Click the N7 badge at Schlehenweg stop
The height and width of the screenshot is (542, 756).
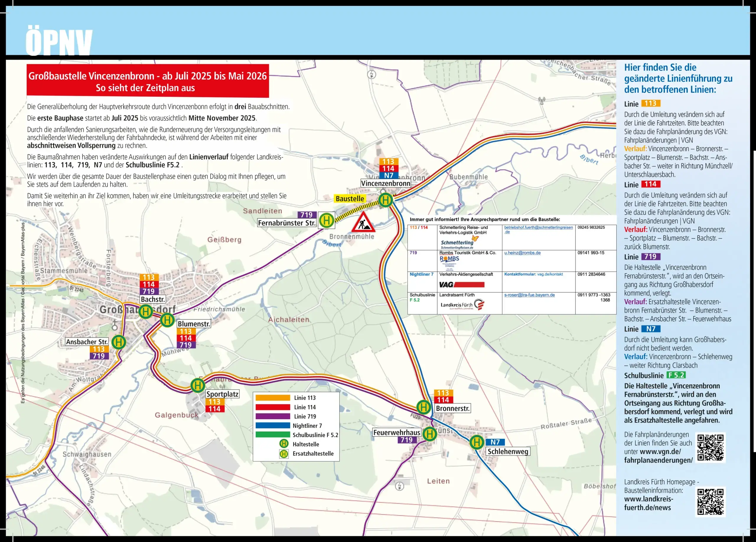click(x=495, y=442)
